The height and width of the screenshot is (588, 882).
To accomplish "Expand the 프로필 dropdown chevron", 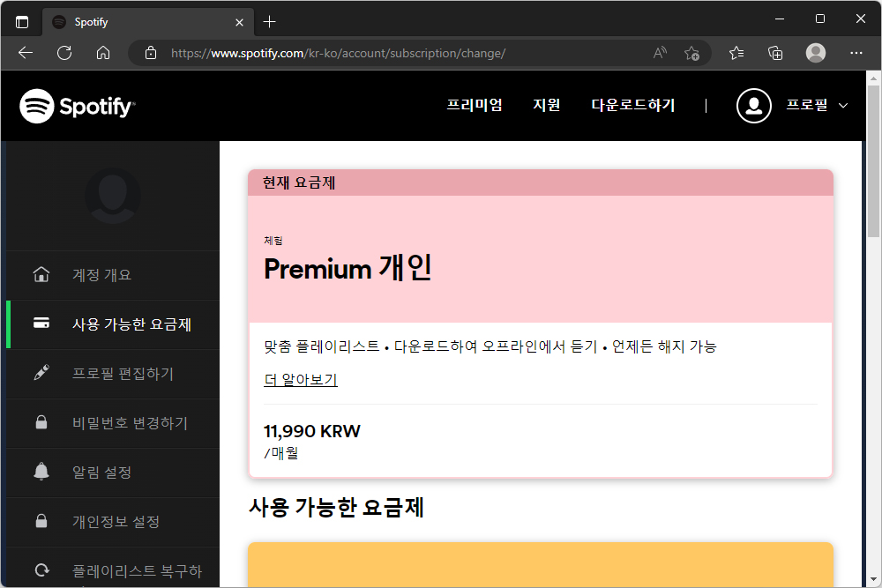I will [x=843, y=106].
